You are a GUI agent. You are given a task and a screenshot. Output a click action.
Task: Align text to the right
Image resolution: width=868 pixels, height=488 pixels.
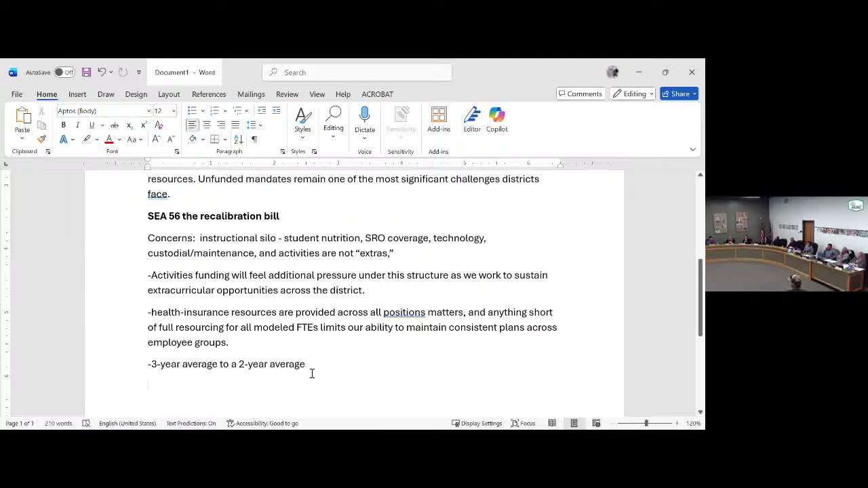(221, 125)
